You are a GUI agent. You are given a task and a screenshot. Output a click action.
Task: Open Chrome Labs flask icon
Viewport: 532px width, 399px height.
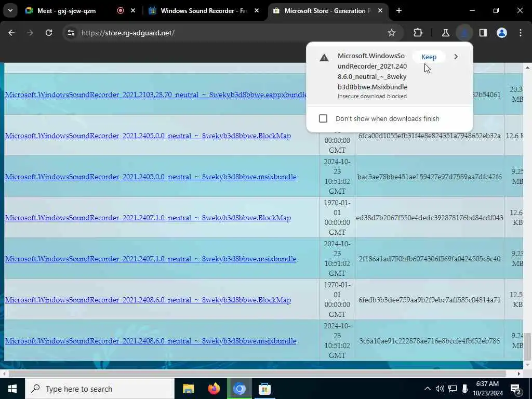[x=445, y=33]
